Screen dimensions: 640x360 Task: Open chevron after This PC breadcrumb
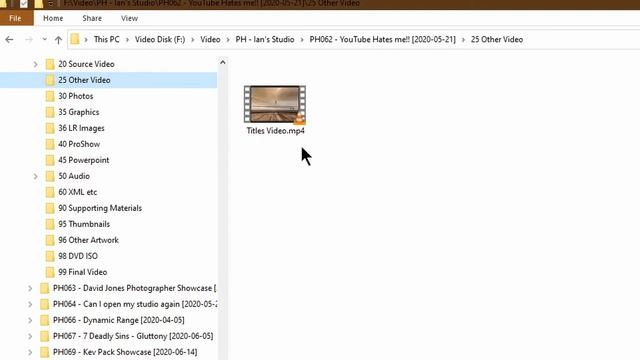tap(127, 40)
